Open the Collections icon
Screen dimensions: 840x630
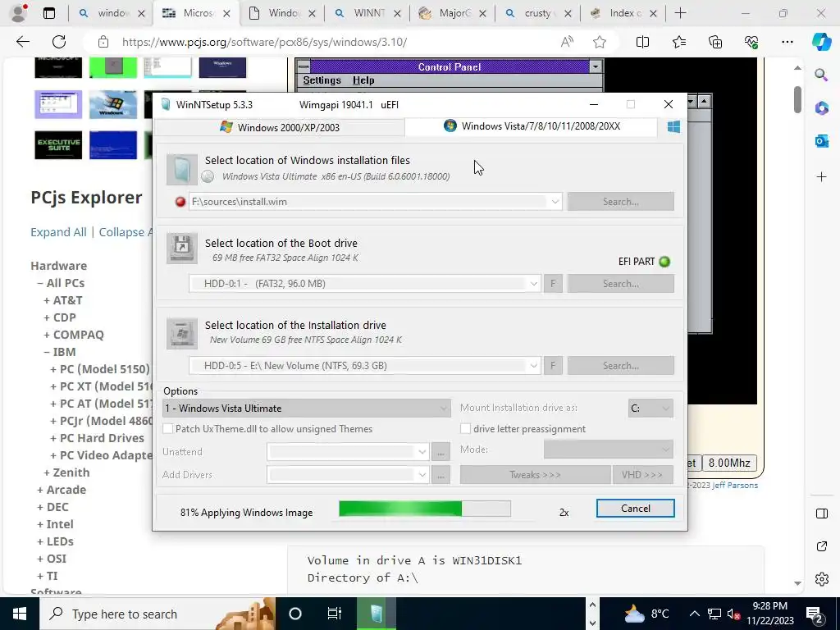coord(715,42)
